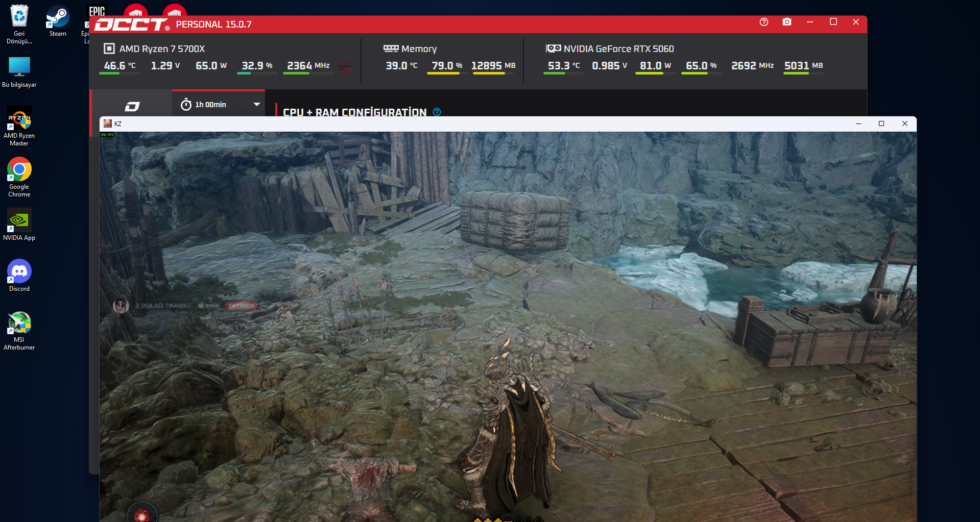The width and height of the screenshot is (980, 522).
Task: Click the OCCT help question mark icon
Action: pos(764,22)
